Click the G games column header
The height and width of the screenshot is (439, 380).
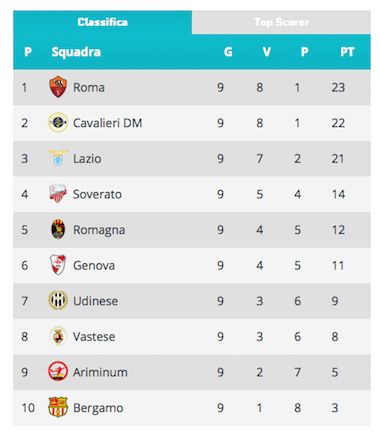click(x=228, y=52)
